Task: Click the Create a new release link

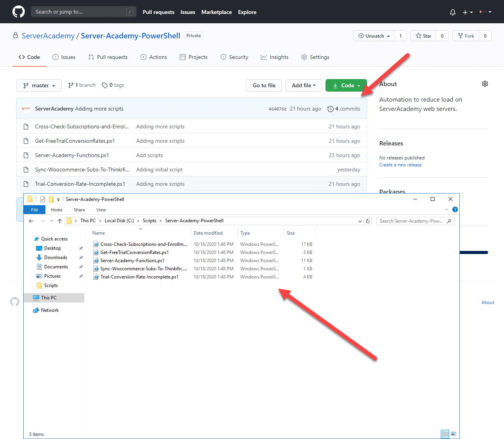Action: pos(400,164)
